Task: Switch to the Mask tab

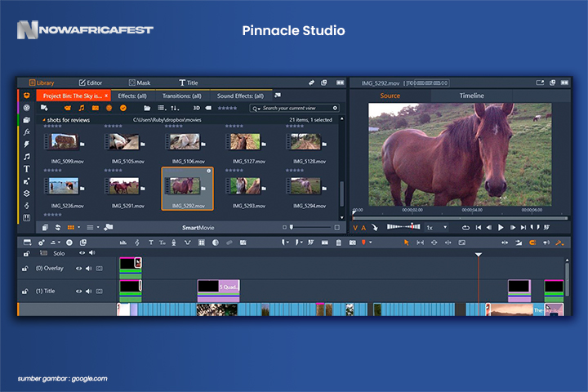Action: pos(140,83)
